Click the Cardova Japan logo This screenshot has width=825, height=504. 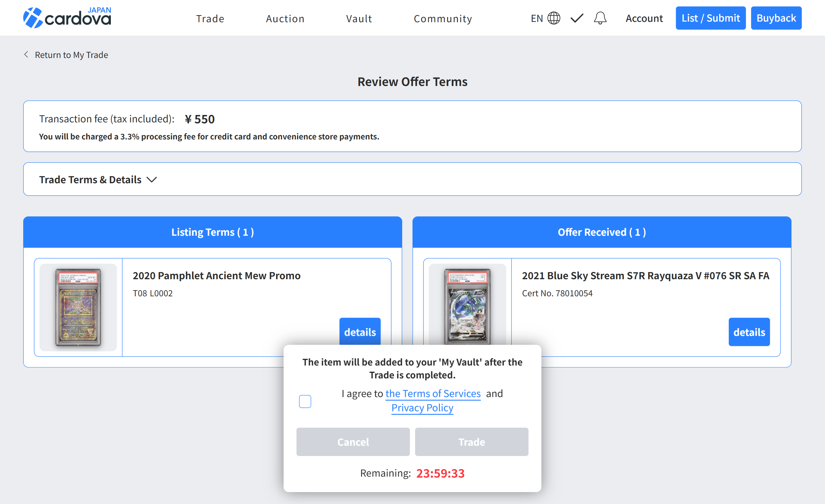tap(67, 18)
